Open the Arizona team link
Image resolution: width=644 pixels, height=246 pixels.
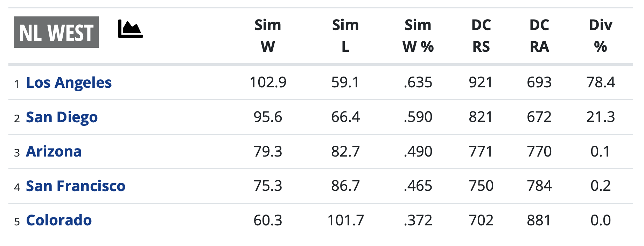(54, 152)
